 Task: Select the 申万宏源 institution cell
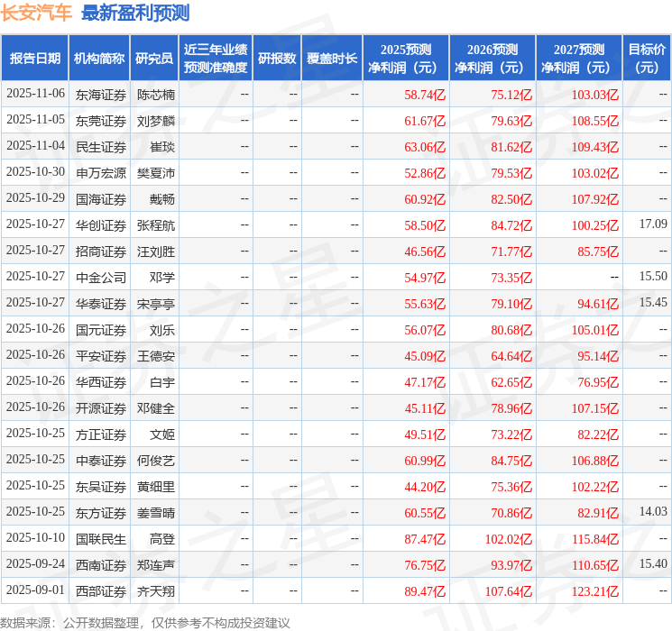[101, 173]
